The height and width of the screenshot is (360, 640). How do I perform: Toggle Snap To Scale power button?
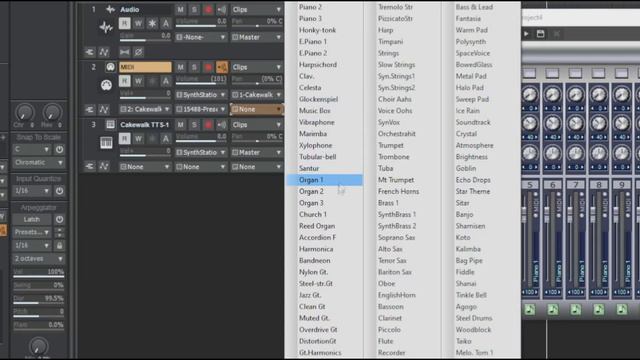(60, 149)
